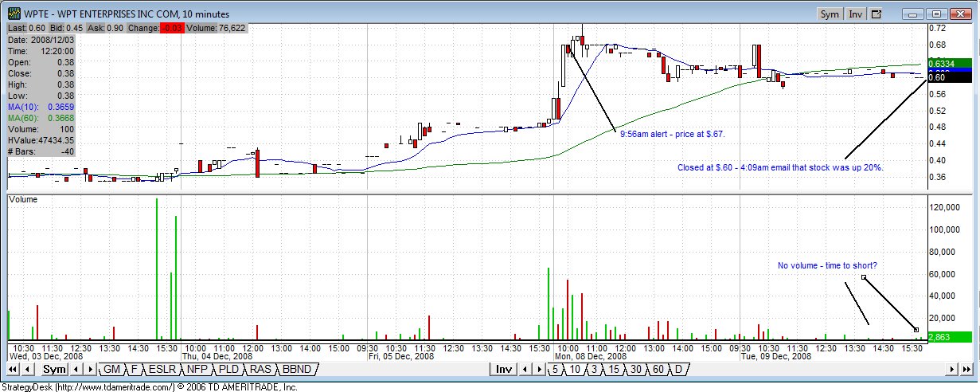Jump to the first chart bars with the double-left arrow
The height and width of the screenshot is (392, 980).
pyautogui.click(x=13, y=370)
